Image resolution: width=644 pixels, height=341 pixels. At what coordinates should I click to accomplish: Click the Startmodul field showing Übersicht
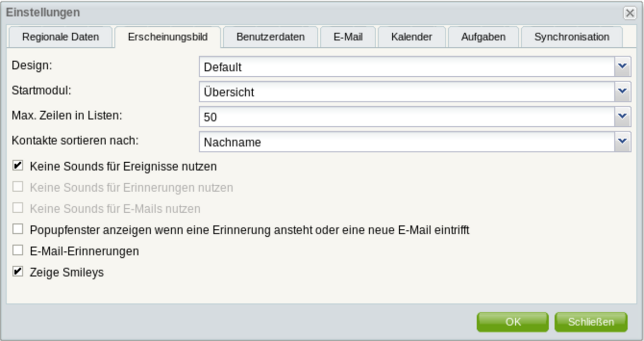pos(407,92)
